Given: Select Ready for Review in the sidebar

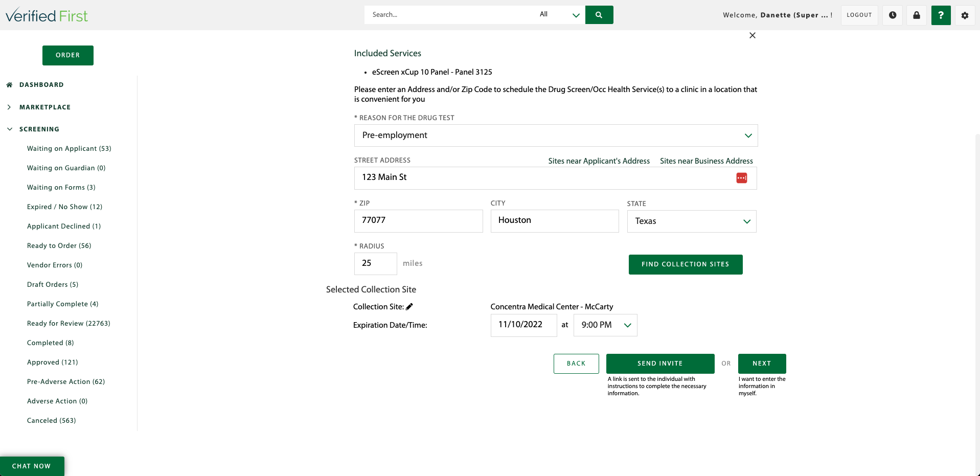Looking at the screenshot, I should tap(69, 323).
